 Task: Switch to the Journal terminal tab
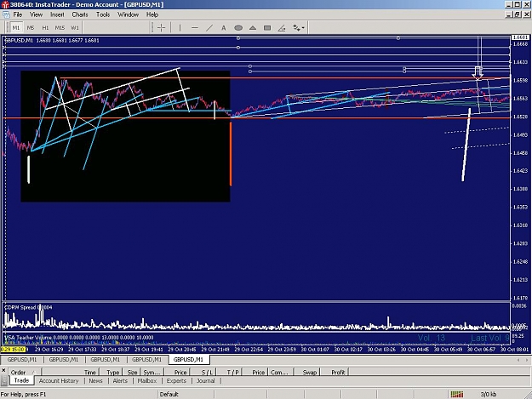click(206, 380)
